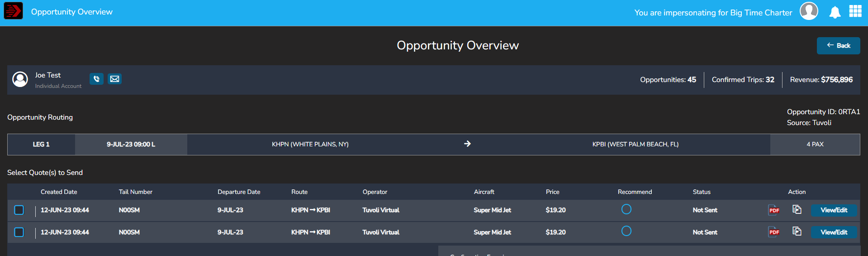The width and height of the screenshot is (868, 256).
Task: Select Recommend radio for the first quote
Action: (x=626, y=209)
